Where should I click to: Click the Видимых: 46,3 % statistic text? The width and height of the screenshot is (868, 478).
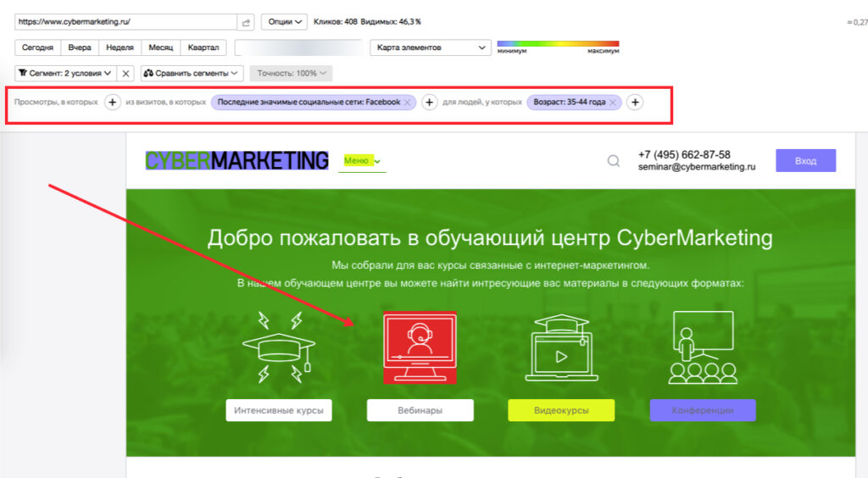391,22
